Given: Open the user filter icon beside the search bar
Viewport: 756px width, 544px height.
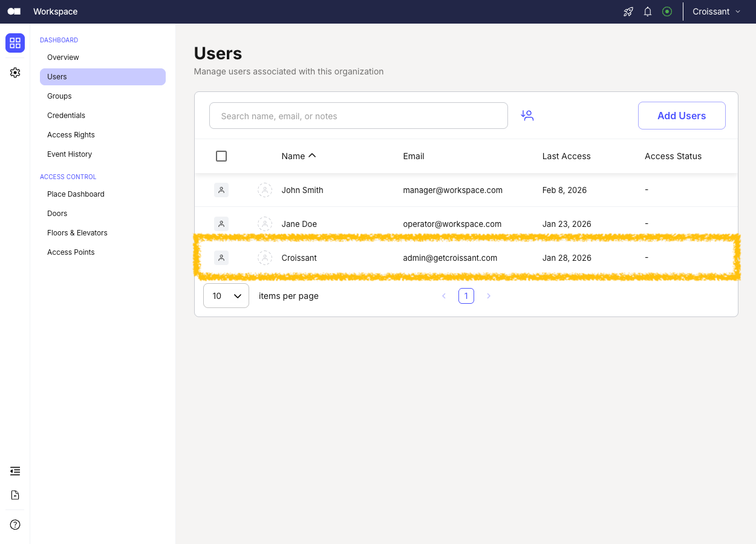Looking at the screenshot, I should 527,115.
